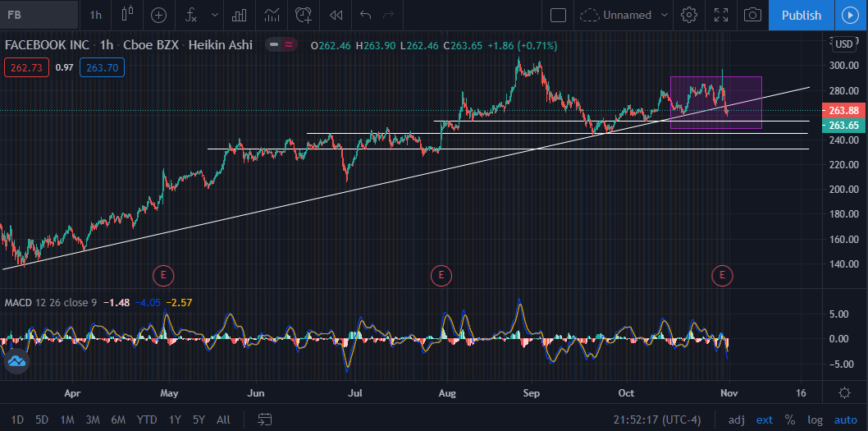Take a chart snapshot with the camera icon
868x431 pixels.
752,15
